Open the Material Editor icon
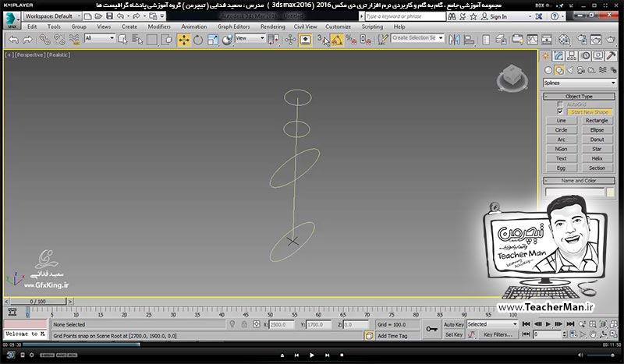This screenshot has width=624, height=364. click(564, 40)
